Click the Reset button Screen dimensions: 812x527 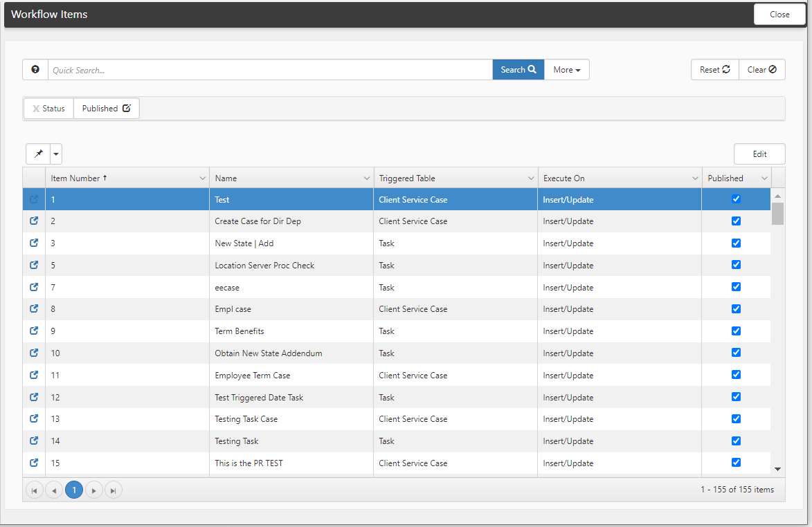(714, 70)
